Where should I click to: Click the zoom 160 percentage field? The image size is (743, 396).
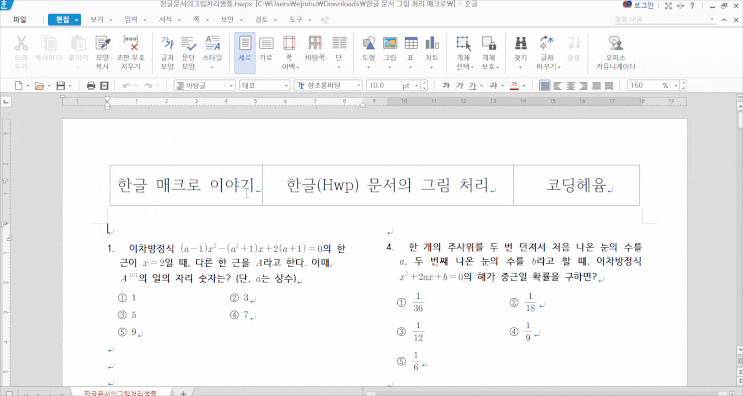650,86
